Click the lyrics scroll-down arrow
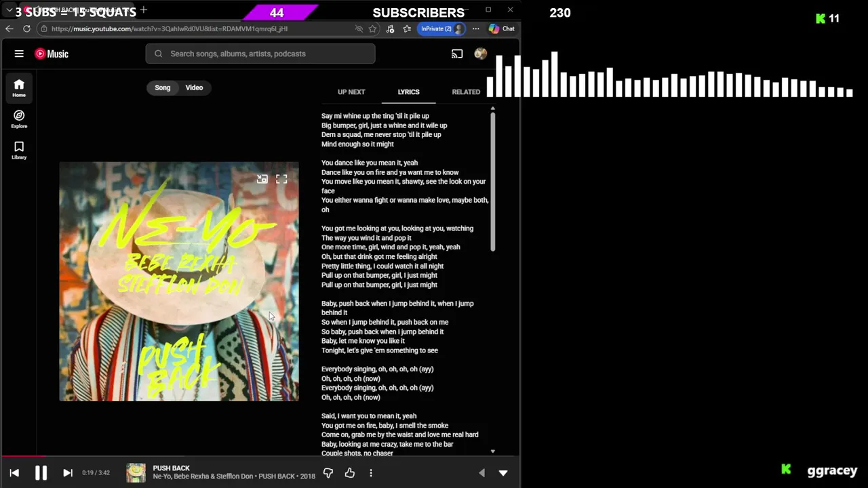The height and width of the screenshot is (488, 868). [x=493, y=451]
